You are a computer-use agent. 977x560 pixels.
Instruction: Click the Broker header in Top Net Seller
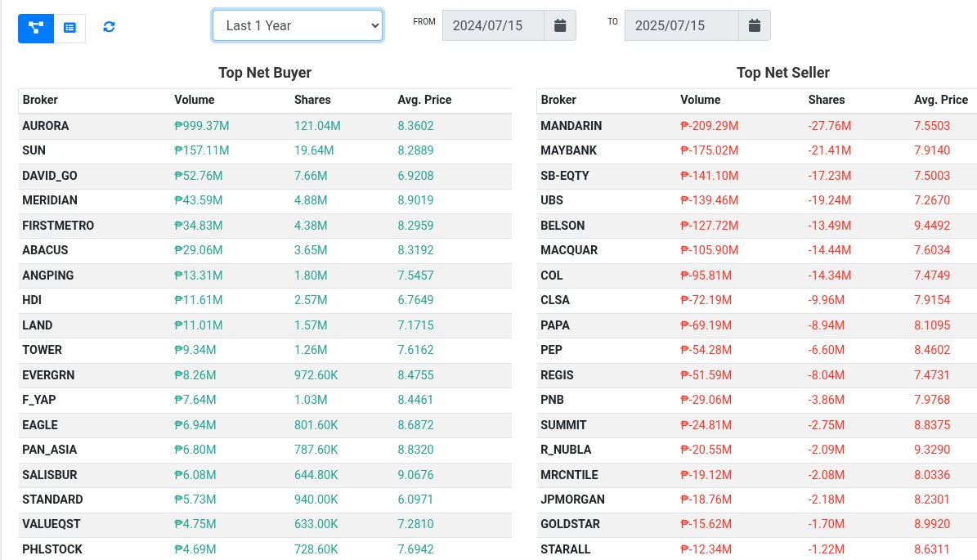tap(558, 100)
